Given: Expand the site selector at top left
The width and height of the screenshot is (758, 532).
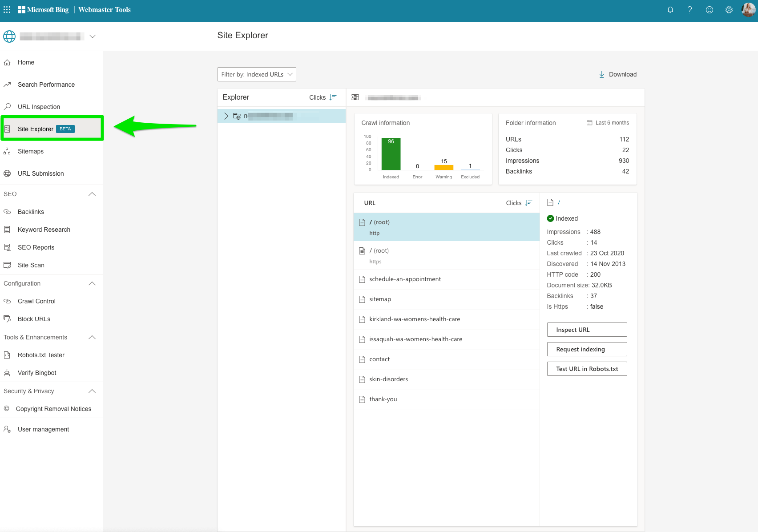Looking at the screenshot, I should (x=92, y=36).
